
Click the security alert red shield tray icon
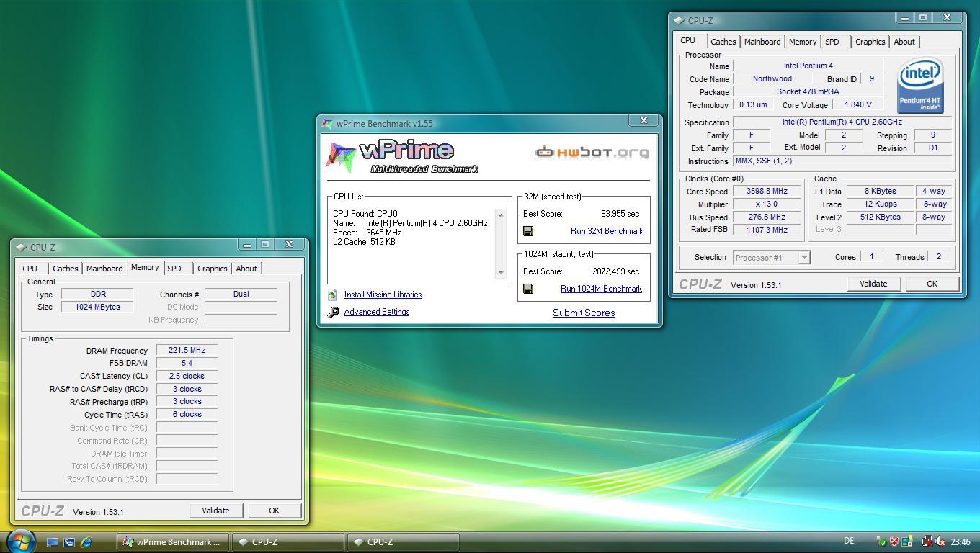pos(894,541)
